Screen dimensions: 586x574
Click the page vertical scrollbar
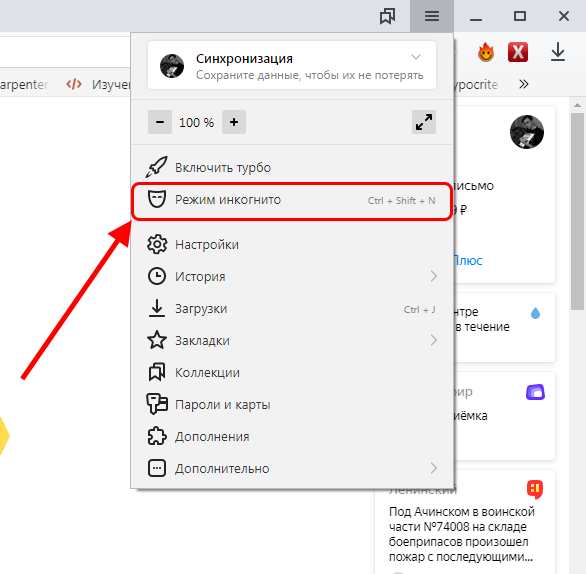click(x=577, y=212)
